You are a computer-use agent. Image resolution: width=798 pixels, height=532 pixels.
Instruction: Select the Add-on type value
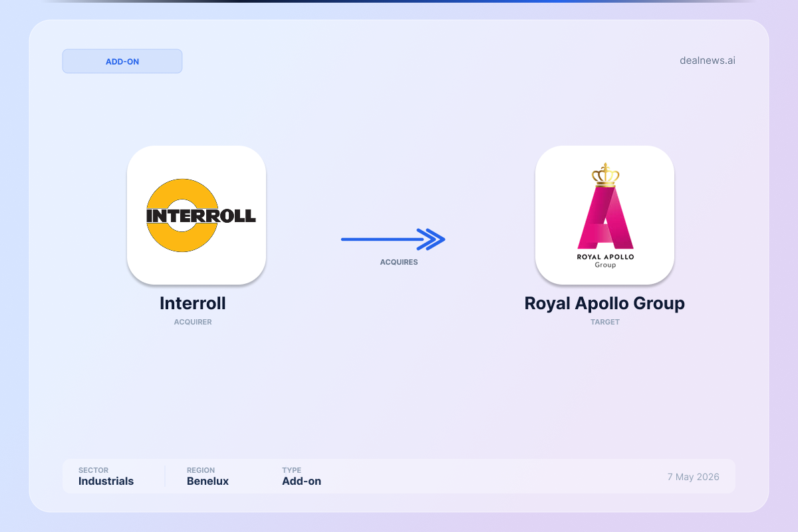pyautogui.click(x=301, y=481)
